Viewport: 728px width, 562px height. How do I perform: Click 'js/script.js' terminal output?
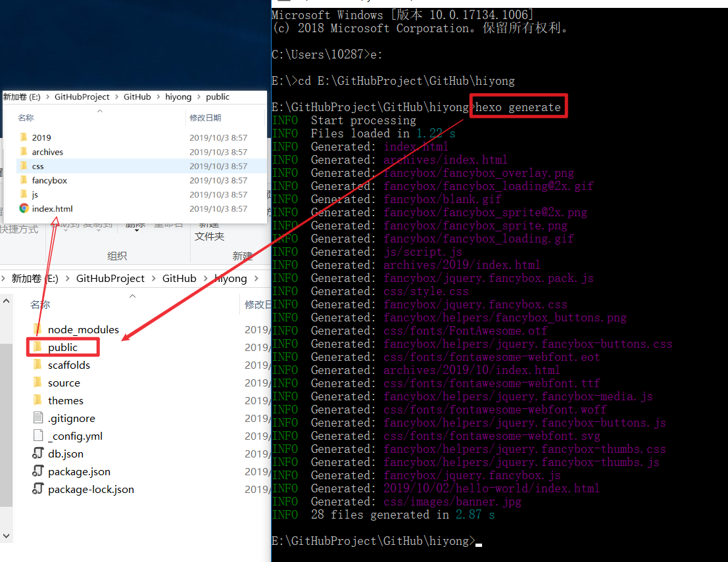422,252
